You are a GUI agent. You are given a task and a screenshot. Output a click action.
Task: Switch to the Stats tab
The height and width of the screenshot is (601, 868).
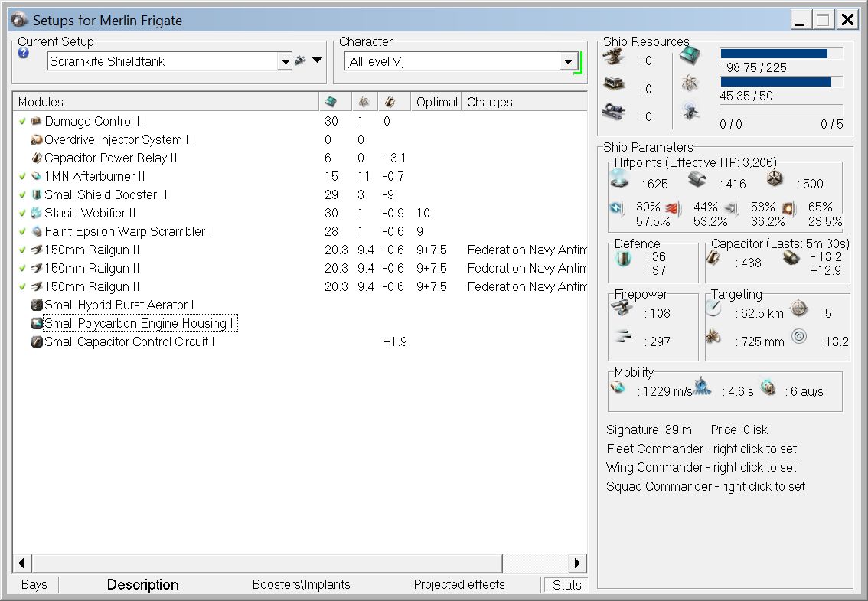point(566,585)
